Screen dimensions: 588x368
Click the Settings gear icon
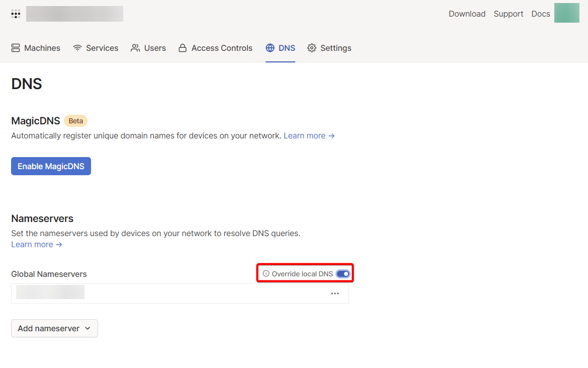click(312, 48)
